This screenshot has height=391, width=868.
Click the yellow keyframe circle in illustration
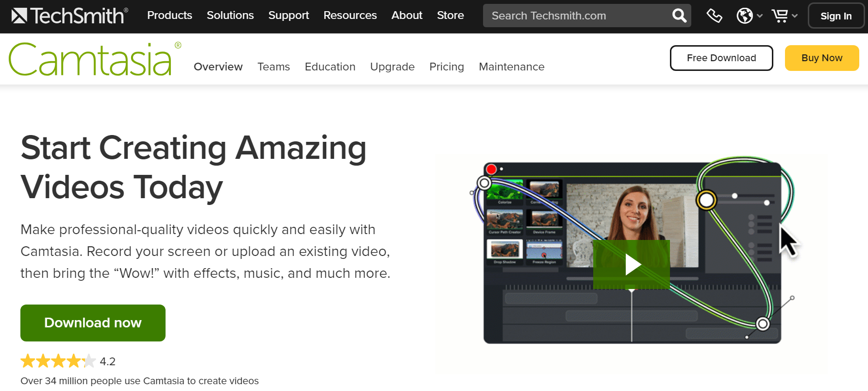(x=706, y=200)
